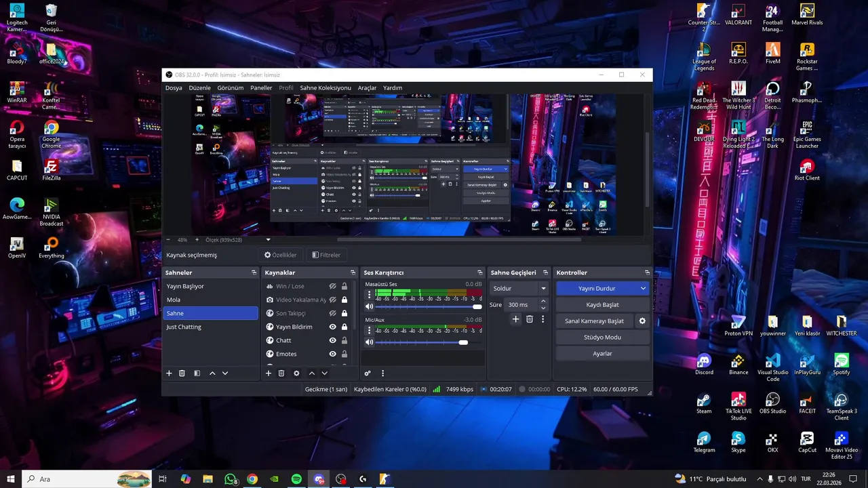Zoom out the preview with the minus button
The width and height of the screenshot is (868, 488).
pyautogui.click(x=169, y=240)
